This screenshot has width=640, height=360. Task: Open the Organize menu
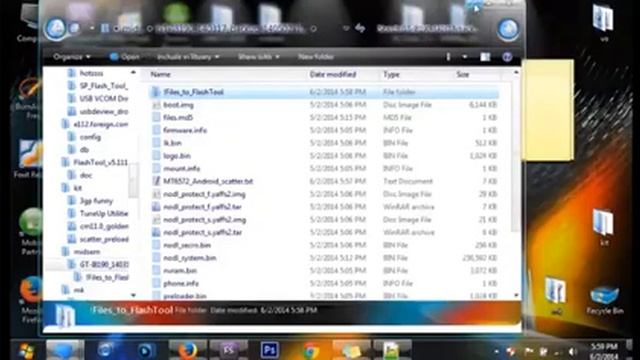click(x=72, y=57)
